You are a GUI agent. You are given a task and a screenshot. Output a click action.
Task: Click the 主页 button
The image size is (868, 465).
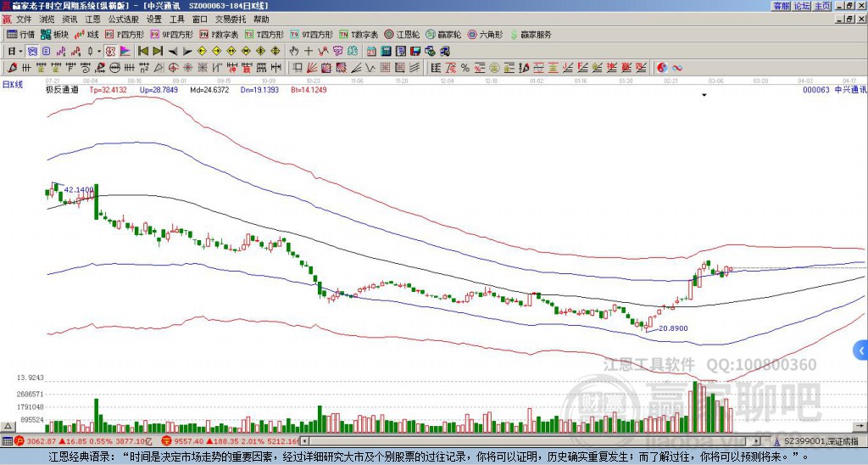pos(822,6)
